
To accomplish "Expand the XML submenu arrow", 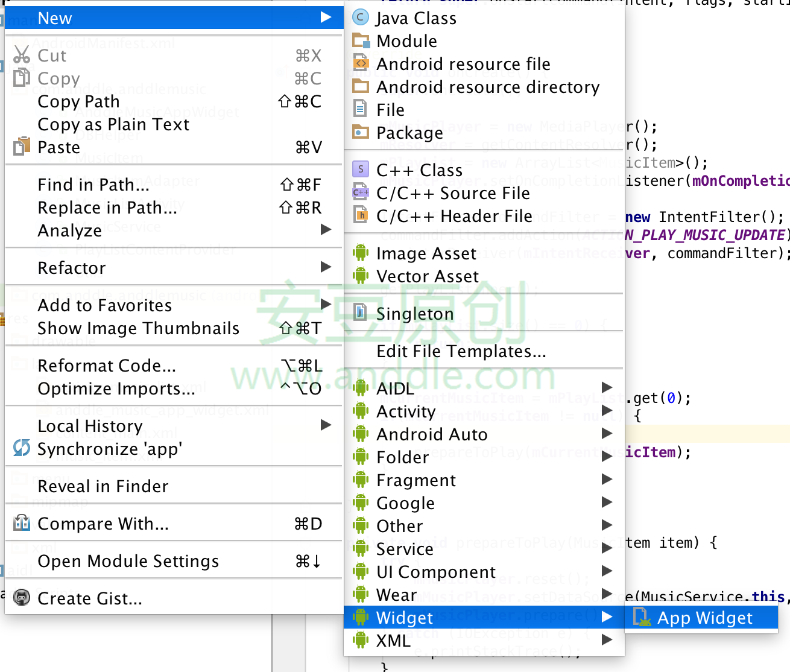I will pos(607,639).
